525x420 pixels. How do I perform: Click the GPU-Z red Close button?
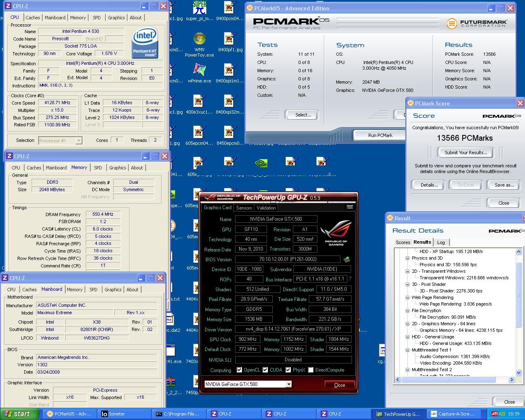(340, 385)
